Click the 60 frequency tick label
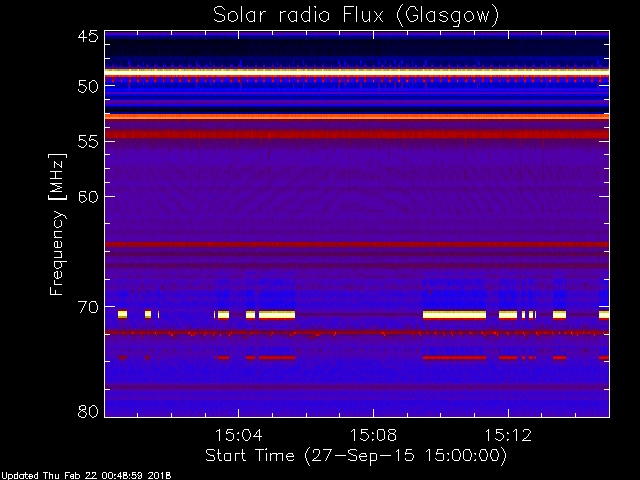Viewport: 640px width, 480px height. pyautogui.click(x=88, y=197)
